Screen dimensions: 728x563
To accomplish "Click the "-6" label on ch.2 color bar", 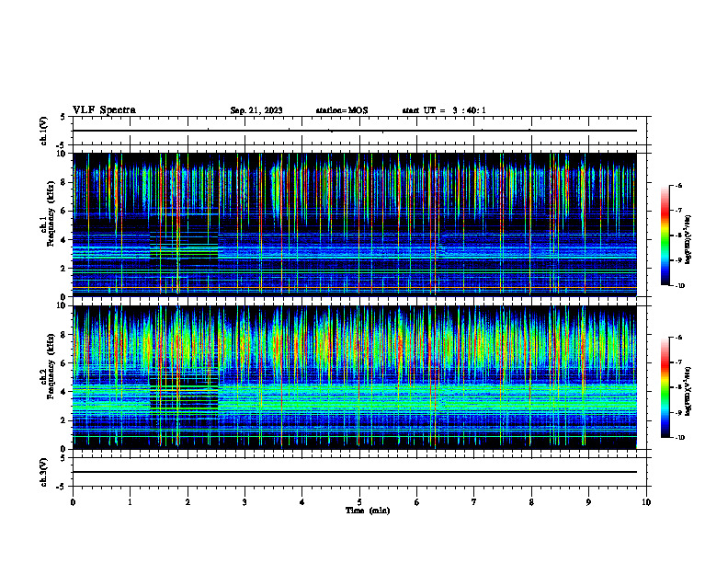I will pos(678,338).
